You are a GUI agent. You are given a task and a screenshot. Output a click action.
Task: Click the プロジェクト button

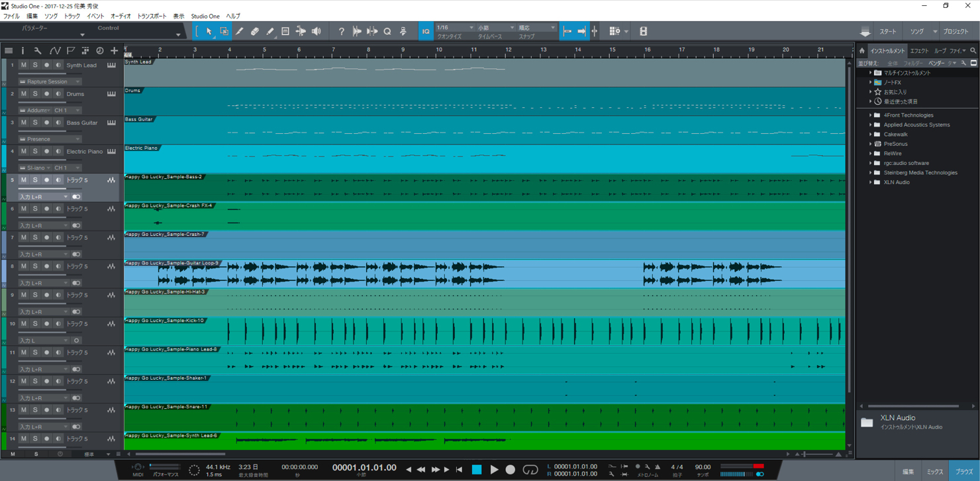(955, 31)
